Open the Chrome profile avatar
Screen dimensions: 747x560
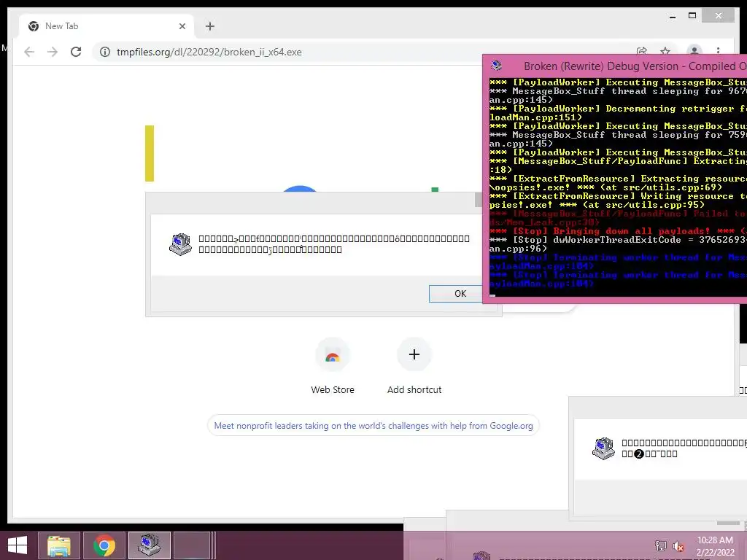694,50
